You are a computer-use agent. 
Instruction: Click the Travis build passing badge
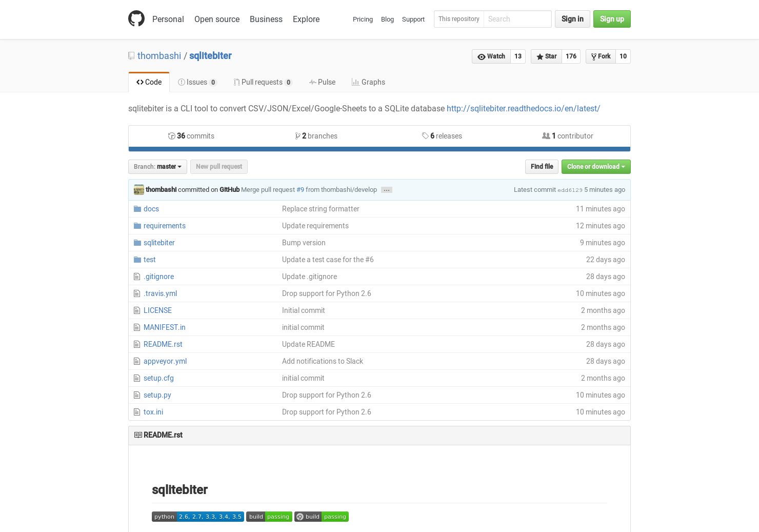(x=269, y=517)
